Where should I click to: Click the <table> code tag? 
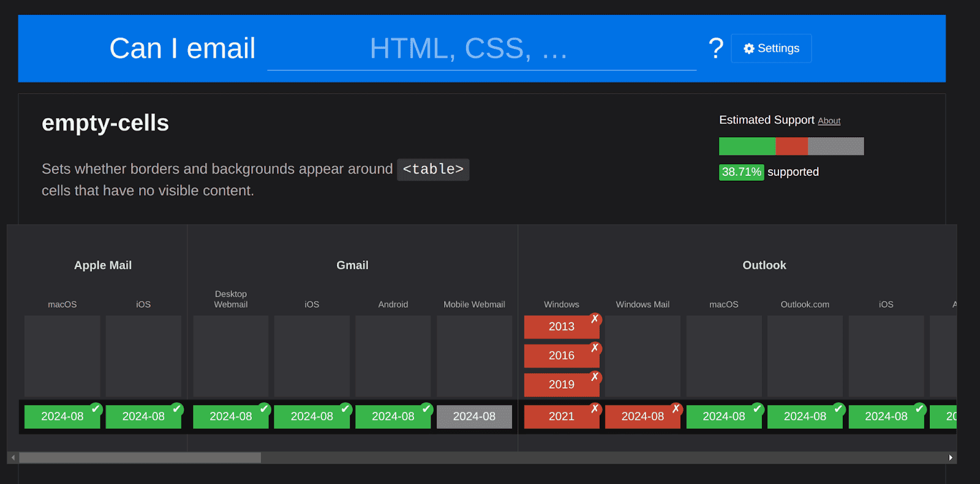433,169
